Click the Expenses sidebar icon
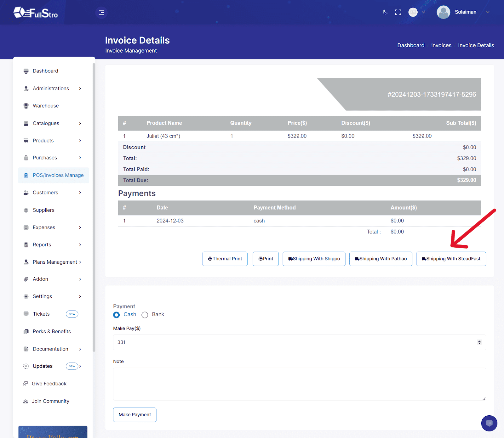The width and height of the screenshot is (504, 438). [x=26, y=227]
